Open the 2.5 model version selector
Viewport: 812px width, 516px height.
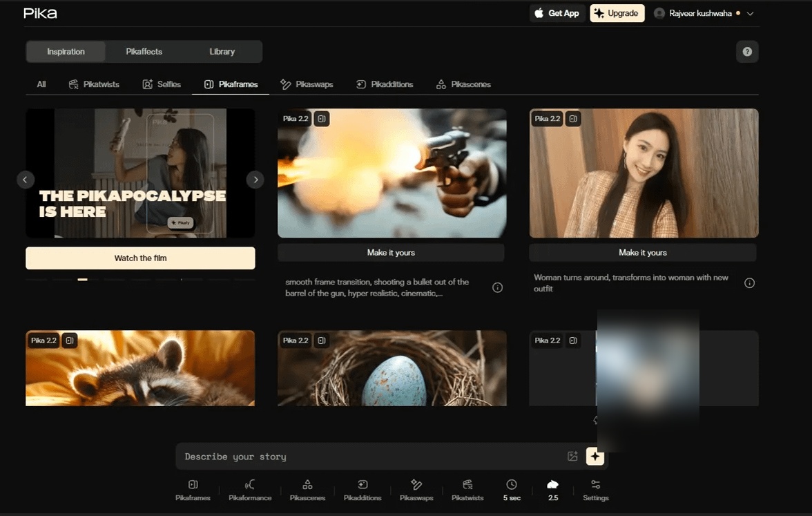pyautogui.click(x=552, y=490)
